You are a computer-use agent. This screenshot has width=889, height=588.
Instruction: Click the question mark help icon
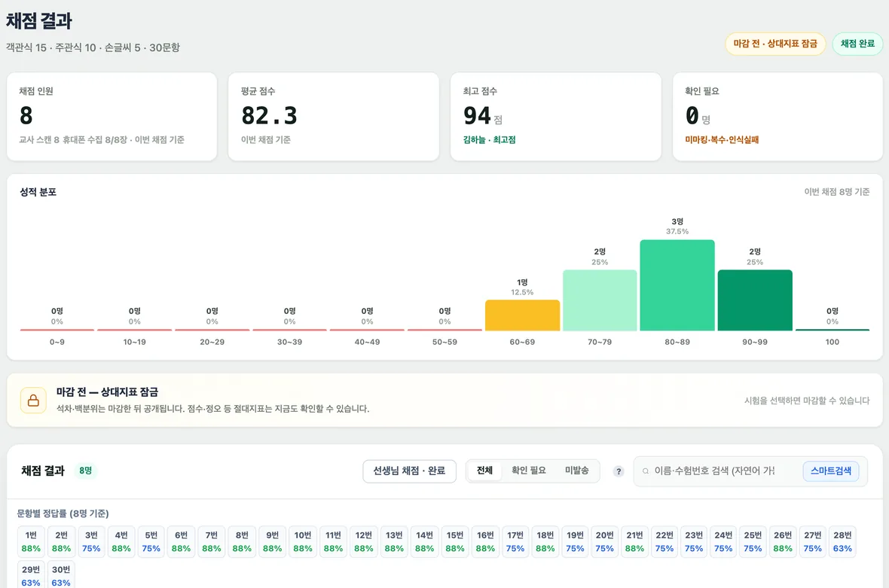click(619, 471)
